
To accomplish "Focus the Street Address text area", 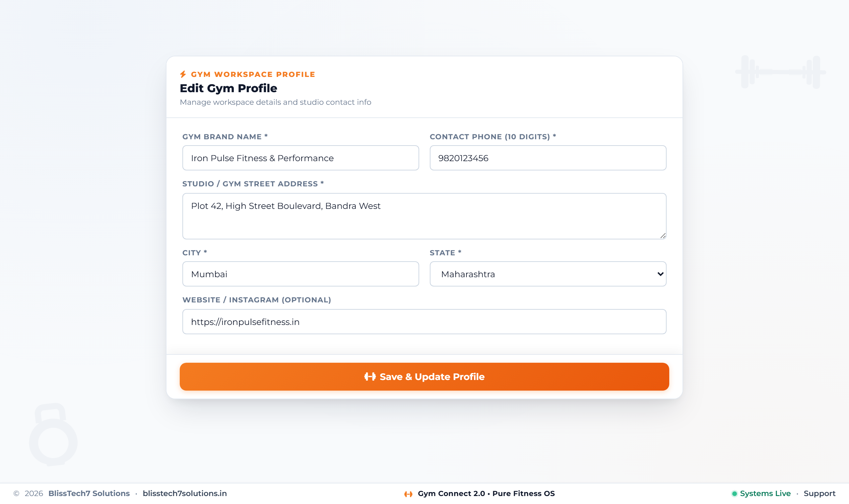I will [424, 216].
